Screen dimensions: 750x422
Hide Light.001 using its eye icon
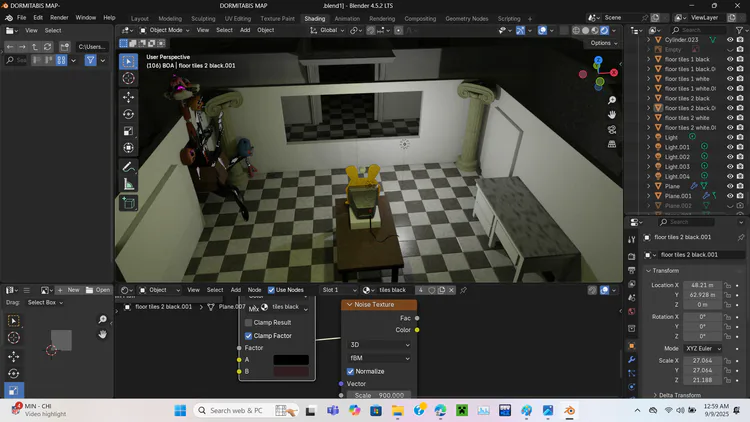(x=730, y=147)
